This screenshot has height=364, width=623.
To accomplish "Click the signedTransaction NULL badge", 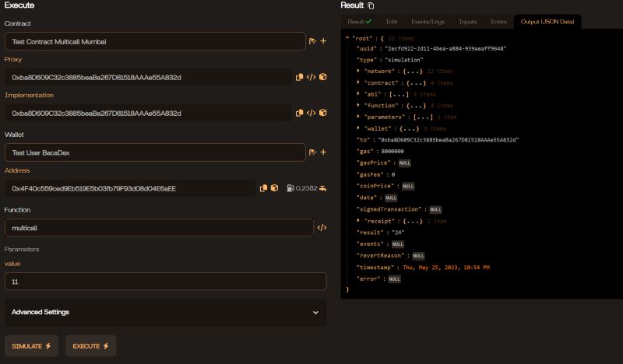I will click(x=435, y=209).
